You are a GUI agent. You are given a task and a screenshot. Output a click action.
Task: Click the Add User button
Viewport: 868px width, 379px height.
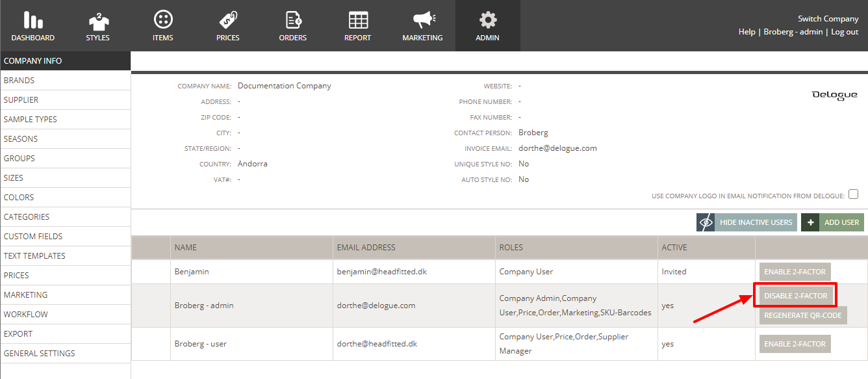click(x=832, y=222)
